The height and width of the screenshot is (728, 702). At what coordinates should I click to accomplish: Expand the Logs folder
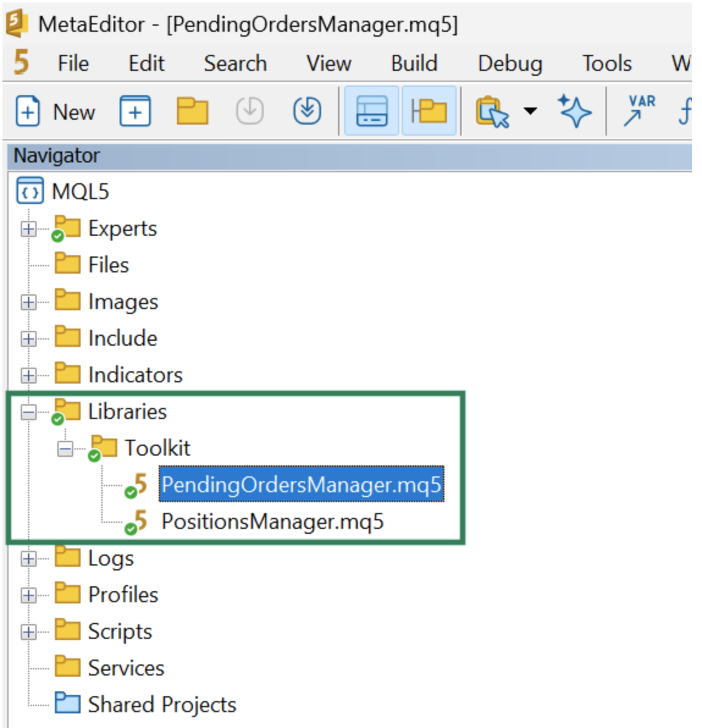pyautogui.click(x=28, y=559)
